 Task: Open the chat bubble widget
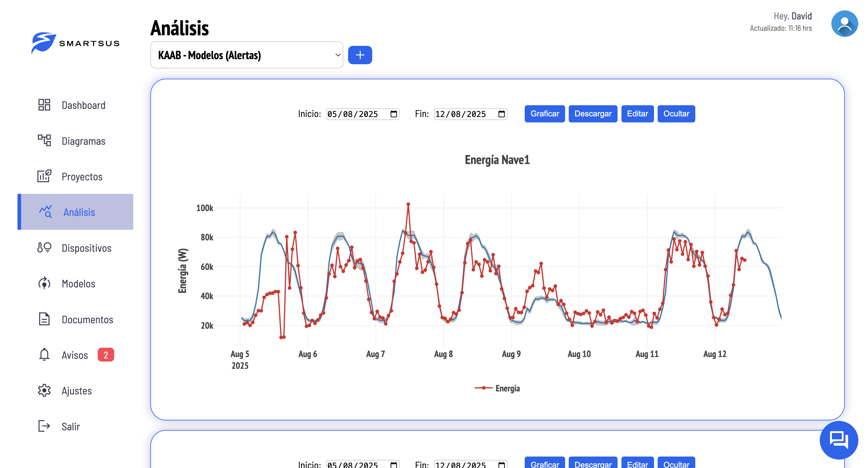coord(839,440)
